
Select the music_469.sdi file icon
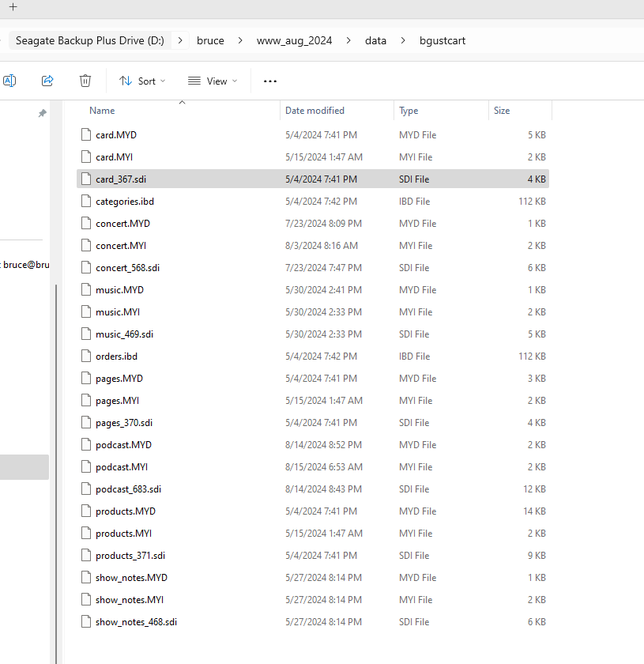[x=86, y=334]
